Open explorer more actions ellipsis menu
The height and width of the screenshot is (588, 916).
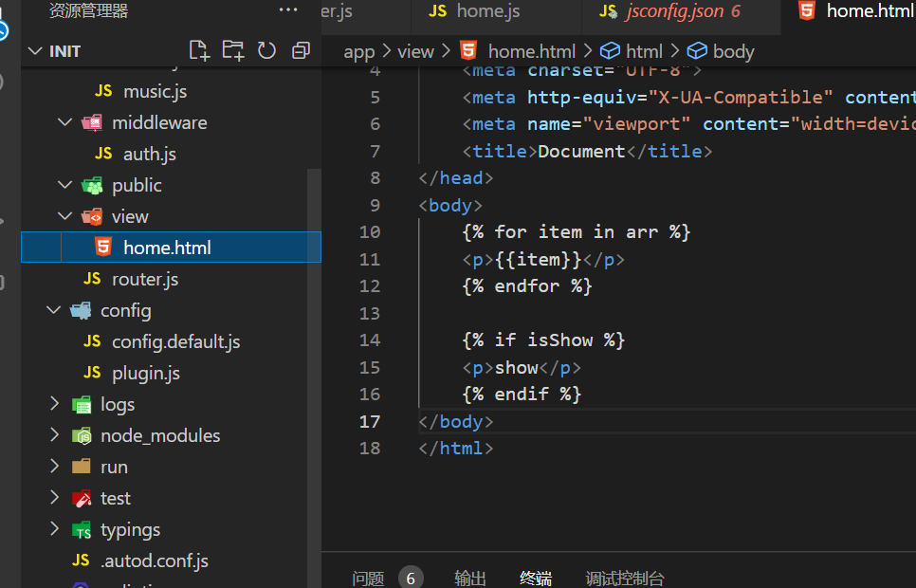click(x=288, y=9)
